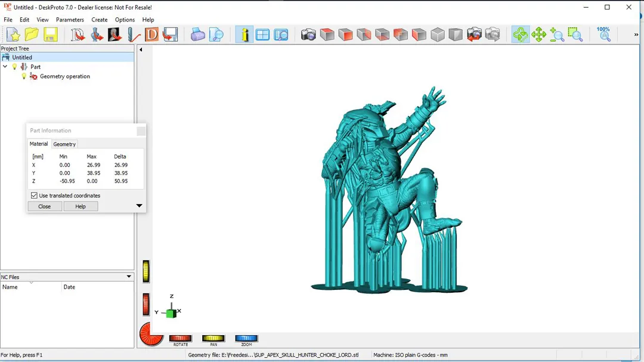Image resolution: width=644 pixels, height=362 pixels.
Task: Click the cutter toolpath calculation icon
Action: pyautogui.click(x=133, y=35)
